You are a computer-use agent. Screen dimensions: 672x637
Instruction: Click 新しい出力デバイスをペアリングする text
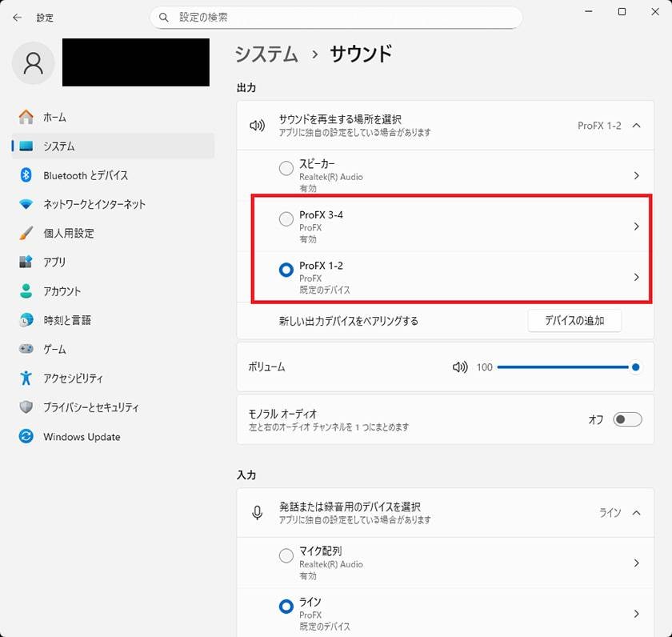(349, 321)
